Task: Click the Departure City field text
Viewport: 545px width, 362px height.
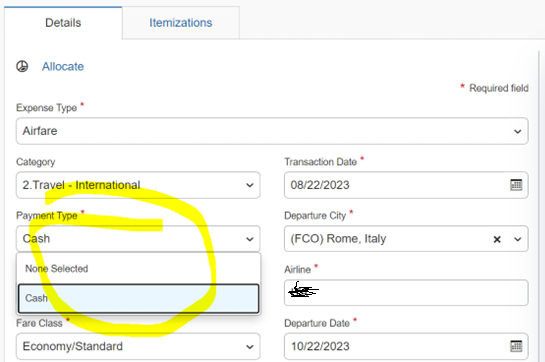Action: click(338, 239)
